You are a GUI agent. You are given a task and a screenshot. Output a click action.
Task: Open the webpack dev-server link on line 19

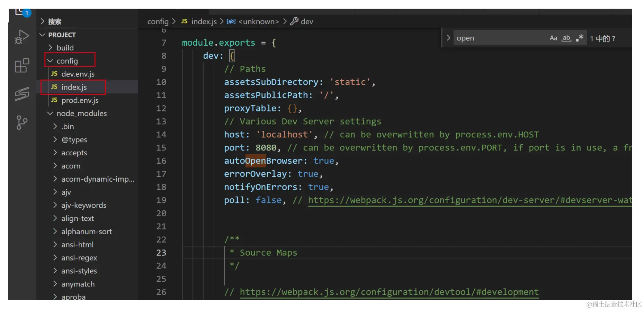point(470,200)
